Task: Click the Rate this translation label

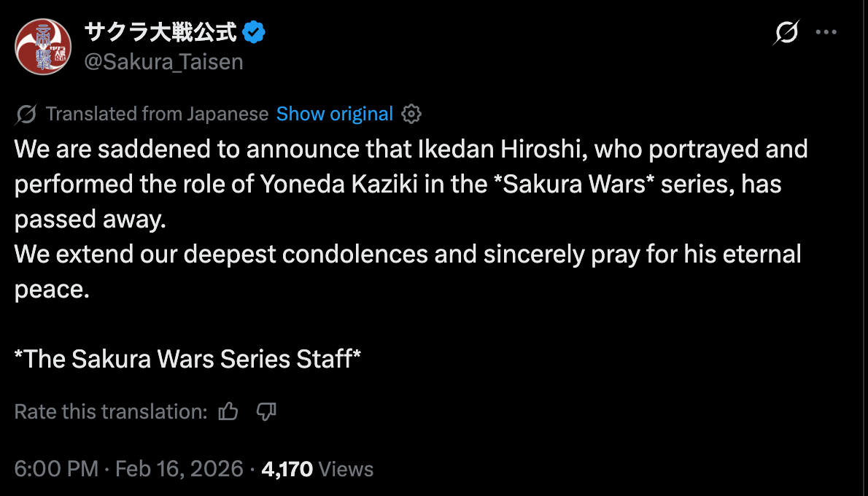Action: pyautogui.click(x=111, y=412)
